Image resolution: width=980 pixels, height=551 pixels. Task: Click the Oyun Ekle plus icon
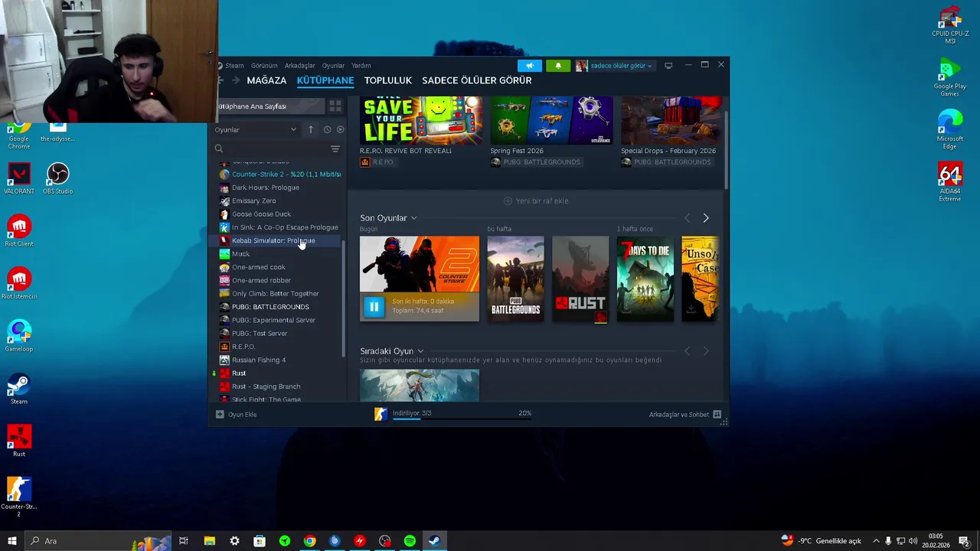pos(220,414)
